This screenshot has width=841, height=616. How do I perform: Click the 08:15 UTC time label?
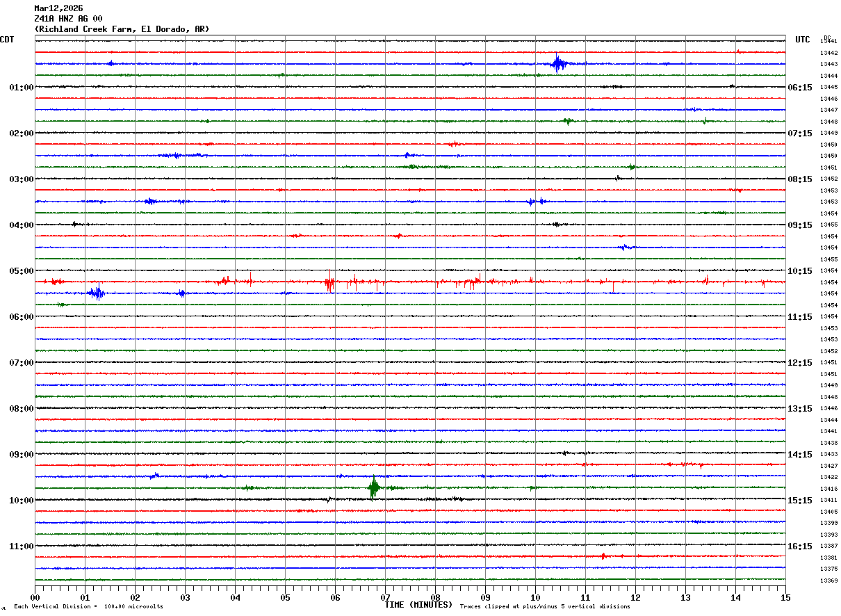click(x=800, y=179)
